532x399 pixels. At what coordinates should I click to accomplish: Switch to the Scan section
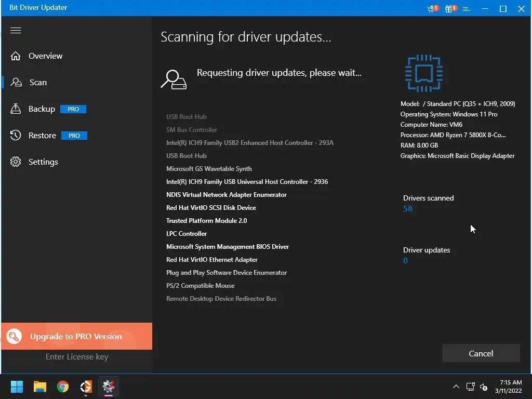(x=38, y=83)
